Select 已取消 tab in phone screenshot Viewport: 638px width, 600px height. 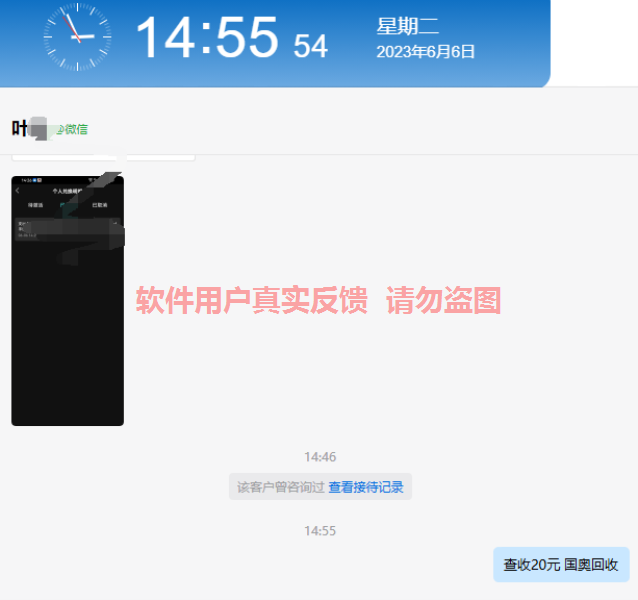tap(100, 205)
